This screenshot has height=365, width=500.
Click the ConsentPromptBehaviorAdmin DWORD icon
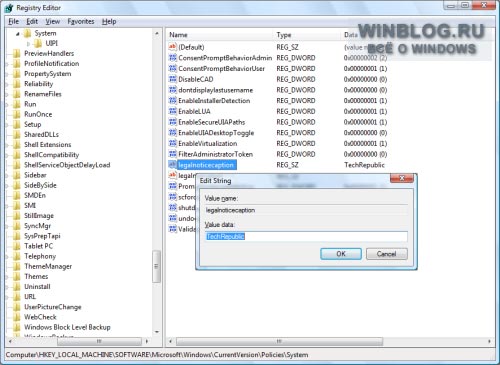click(x=173, y=58)
